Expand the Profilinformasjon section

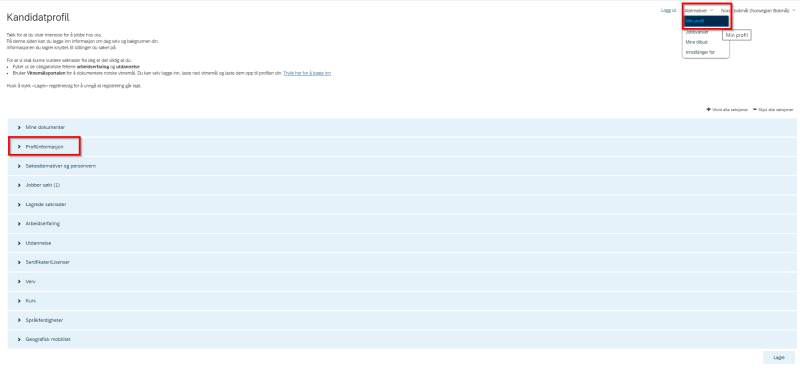(402, 146)
